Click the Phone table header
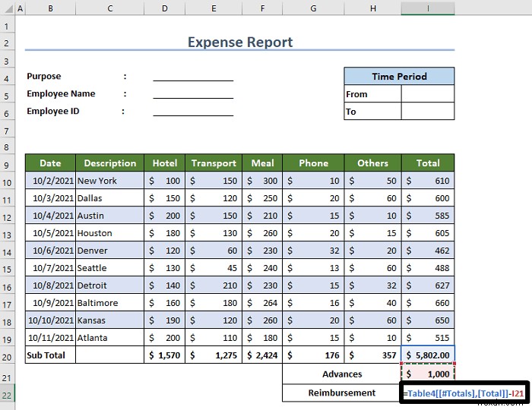532x410 pixels. pyautogui.click(x=313, y=163)
